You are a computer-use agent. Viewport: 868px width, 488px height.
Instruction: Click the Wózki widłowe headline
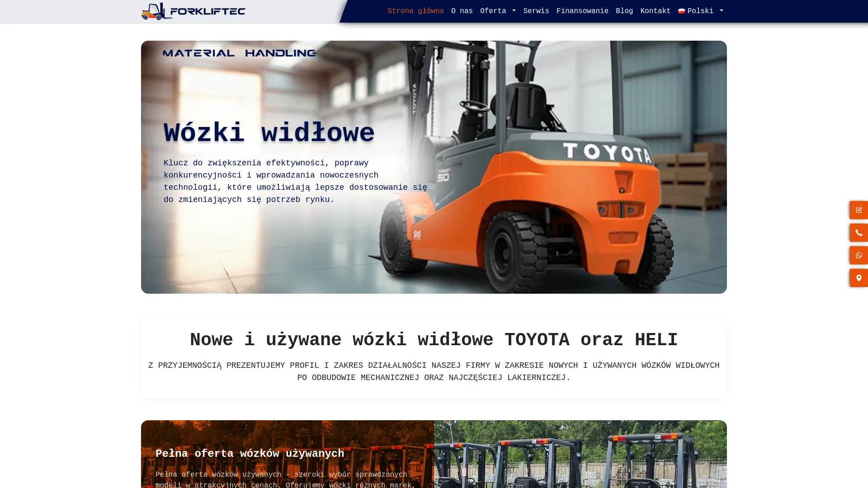[269, 134]
